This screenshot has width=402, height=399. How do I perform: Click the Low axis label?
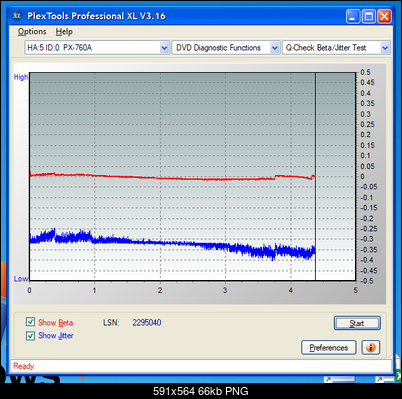click(x=21, y=279)
